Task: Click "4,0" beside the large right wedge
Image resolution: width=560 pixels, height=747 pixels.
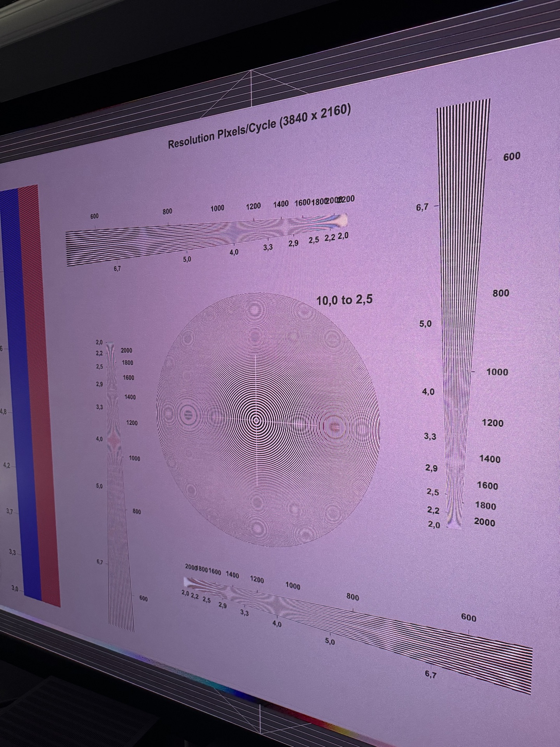Action: pos(428,392)
